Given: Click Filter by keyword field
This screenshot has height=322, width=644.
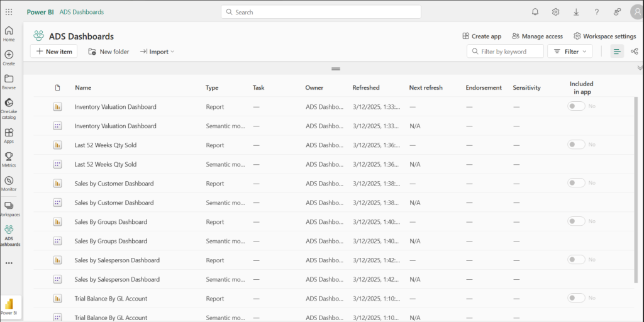Looking at the screenshot, I should (x=505, y=52).
